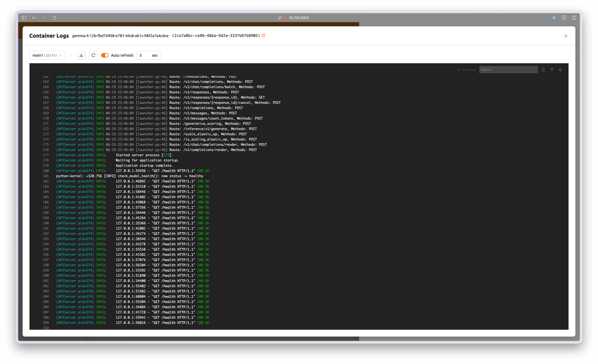Toggle the browser sidebar icon

point(24,18)
